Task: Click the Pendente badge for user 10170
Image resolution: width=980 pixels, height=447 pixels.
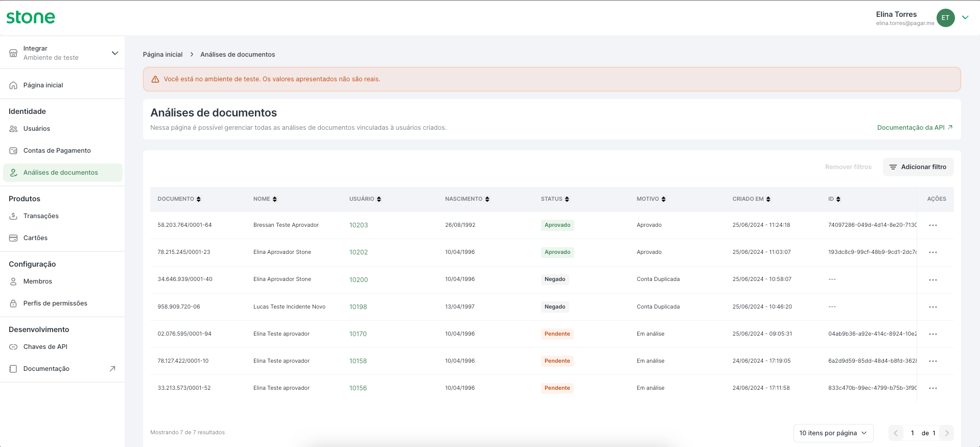Action: [x=557, y=334]
